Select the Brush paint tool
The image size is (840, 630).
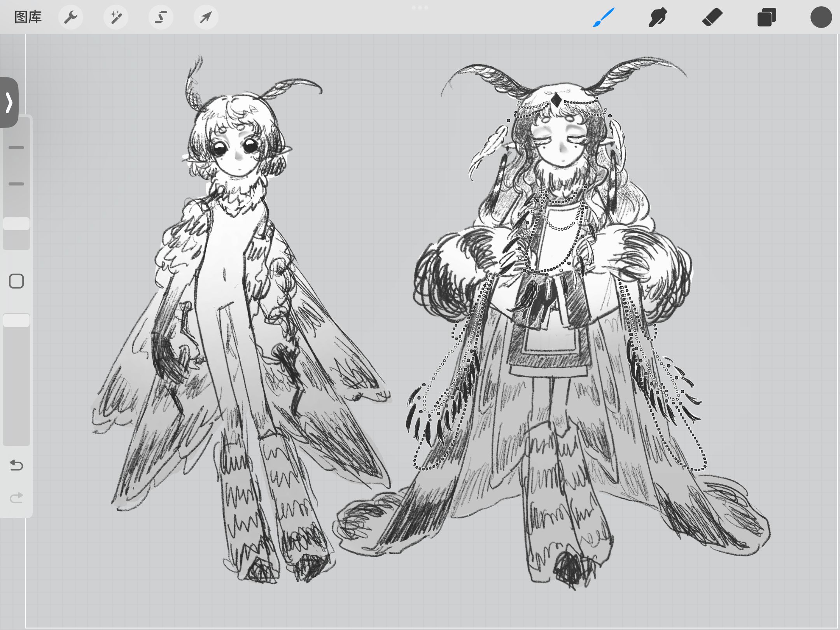(x=603, y=17)
